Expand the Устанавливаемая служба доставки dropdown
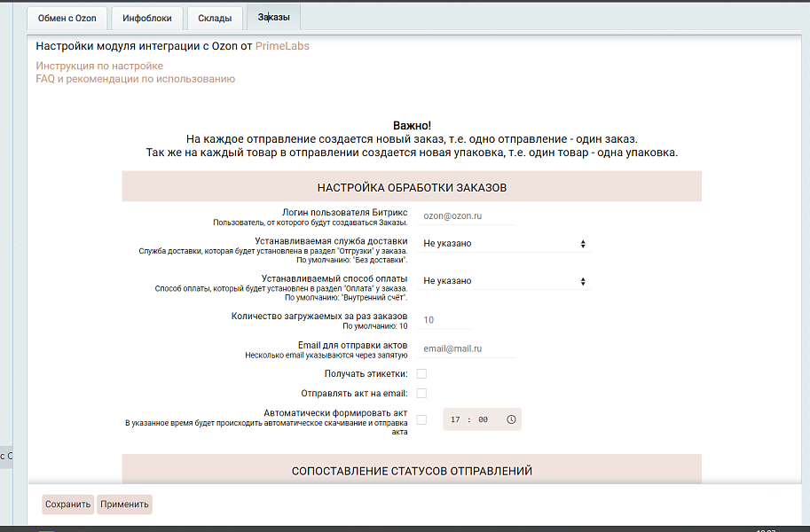 [503, 243]
